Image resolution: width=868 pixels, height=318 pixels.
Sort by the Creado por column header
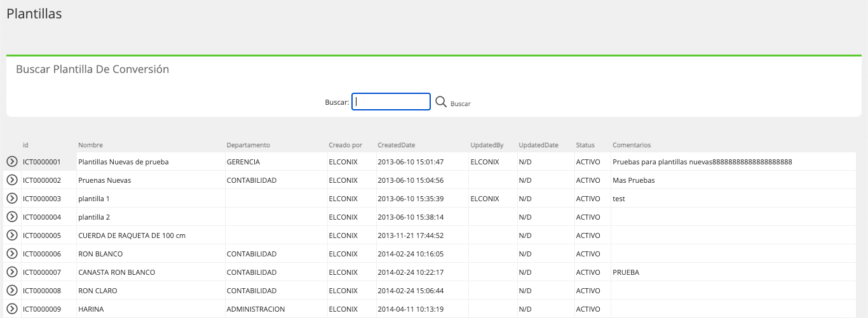click(345, 145)
